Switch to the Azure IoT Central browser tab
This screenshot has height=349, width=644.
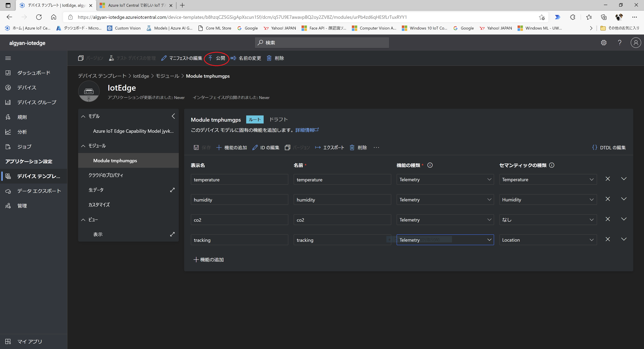tap(136, 5)
